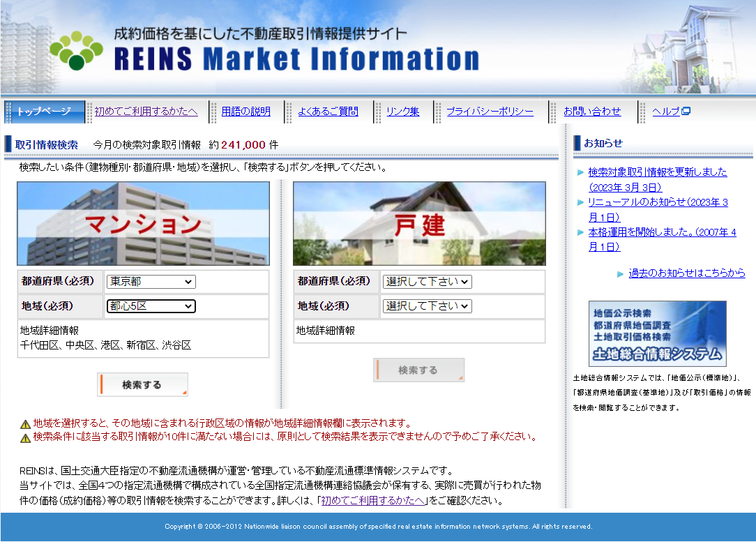Click the copyright footer text
The height and width of the screenshot is (542, 756).
(x=379, y=527)
